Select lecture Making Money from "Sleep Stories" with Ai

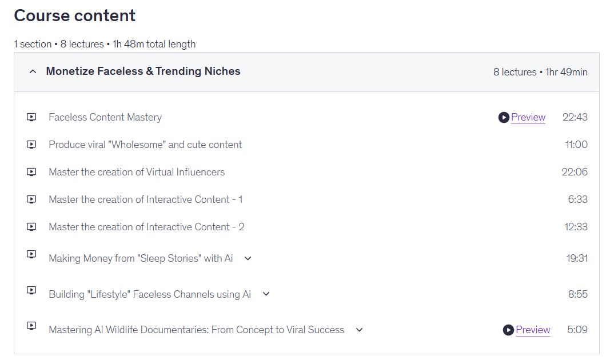(141, 258)
